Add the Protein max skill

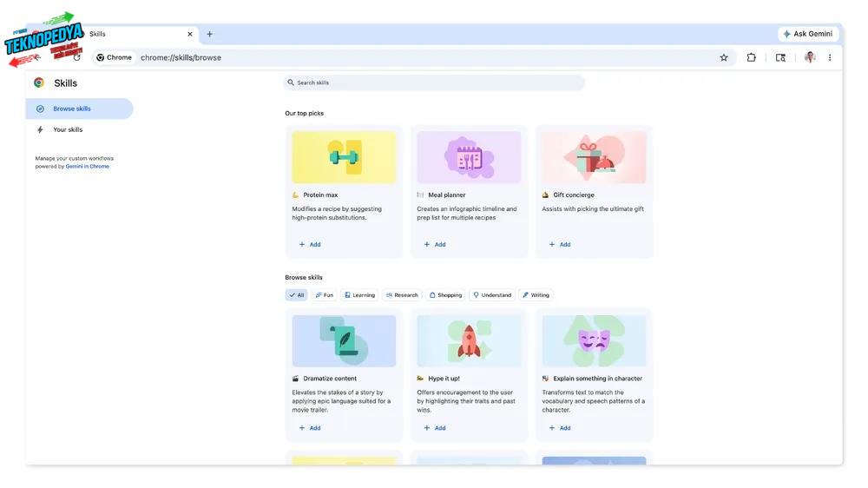tap(310, 245)
